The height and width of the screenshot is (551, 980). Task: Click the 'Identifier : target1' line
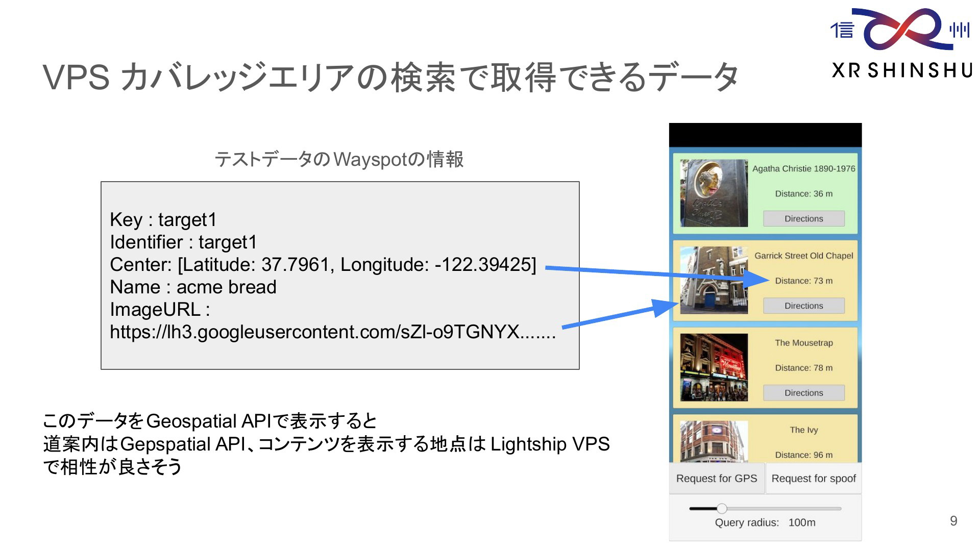pos(184,242)
